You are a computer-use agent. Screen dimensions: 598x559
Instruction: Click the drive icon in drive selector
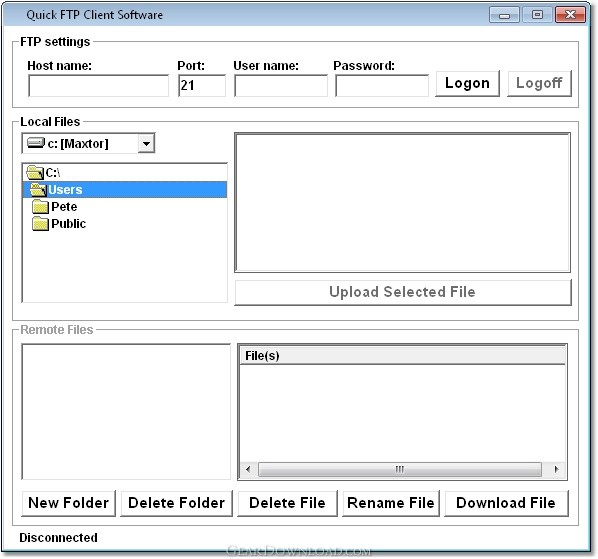(36, 143)
